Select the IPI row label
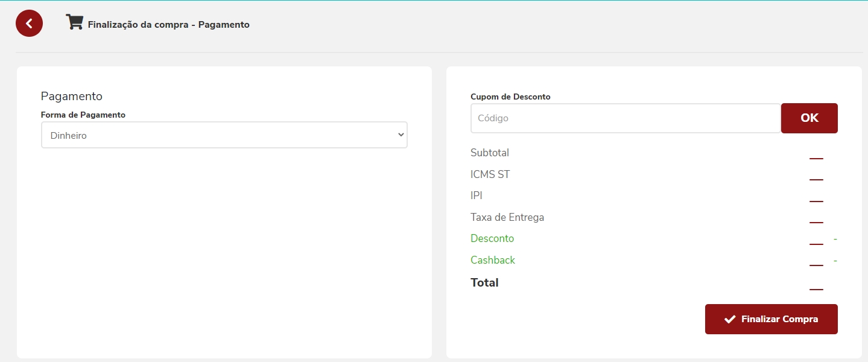 pos(476,195)
